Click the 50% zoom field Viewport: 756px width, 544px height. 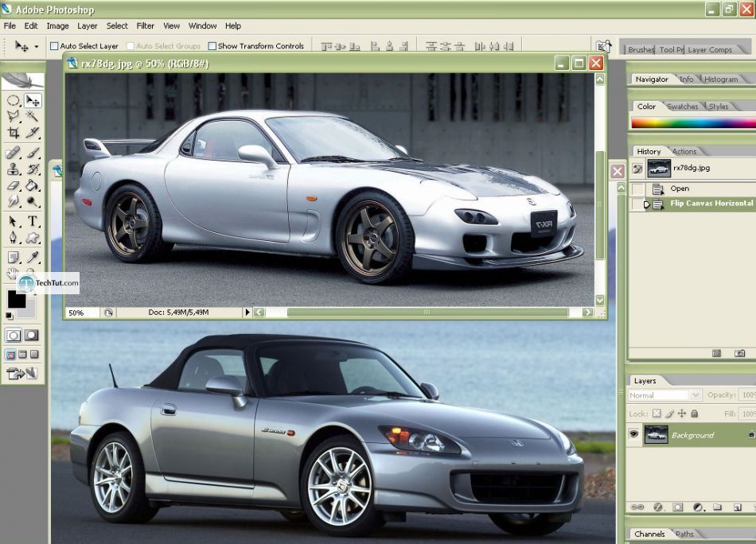82,313
